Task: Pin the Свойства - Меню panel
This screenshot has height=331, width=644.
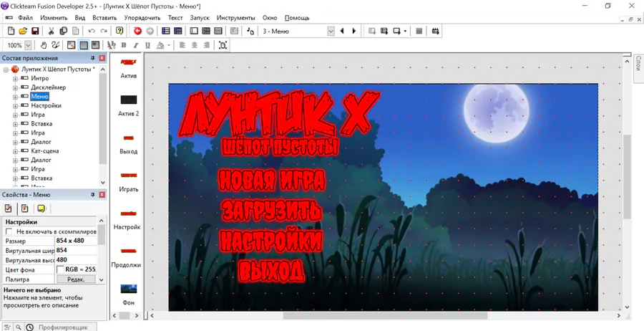Action: point(93,194)
